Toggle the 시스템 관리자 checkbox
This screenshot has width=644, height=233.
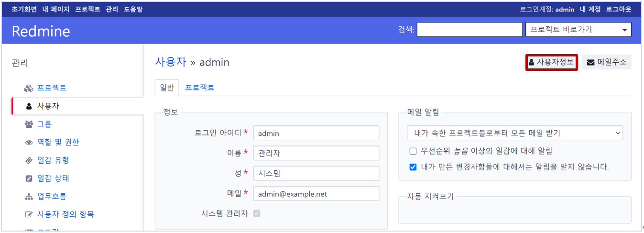(257, 213)
